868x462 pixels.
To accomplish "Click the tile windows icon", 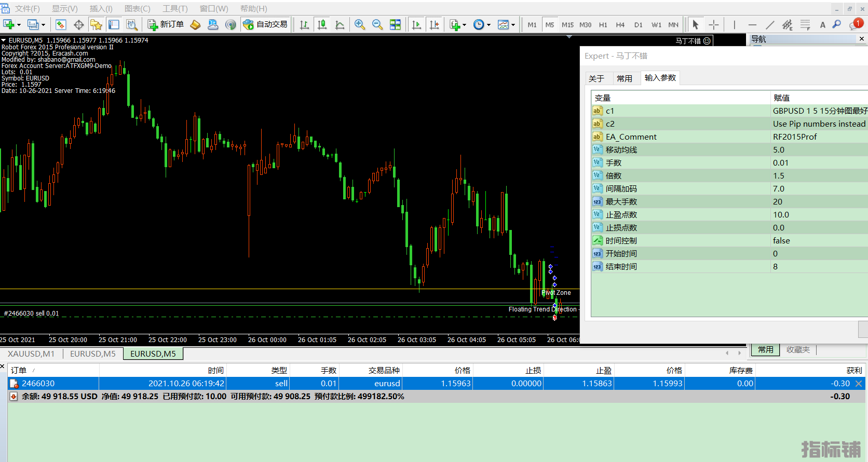I will click(395, 24).
